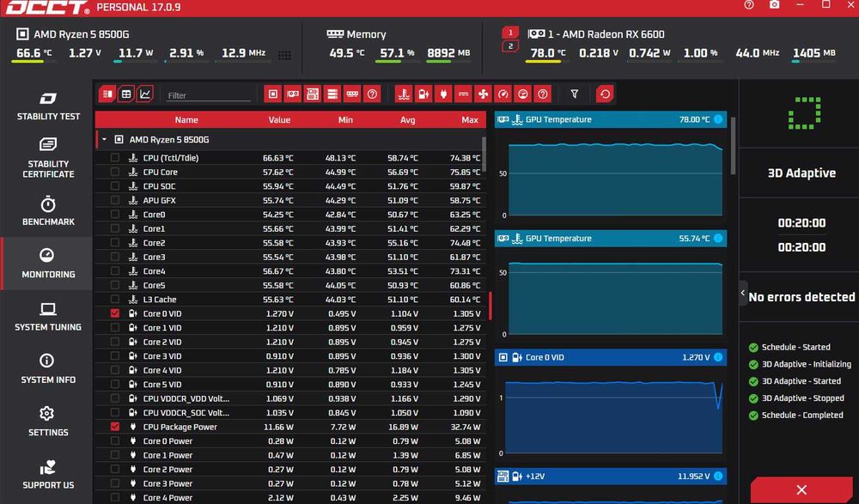Image resolution: width=859 pixels, height=504 pixels.
Task: Open the Support Us page
Action: click(48, 475)
